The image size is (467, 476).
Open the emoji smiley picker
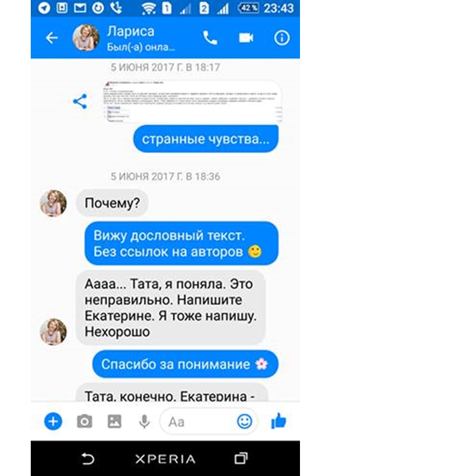pyautogui.click(x=244, y=422)
